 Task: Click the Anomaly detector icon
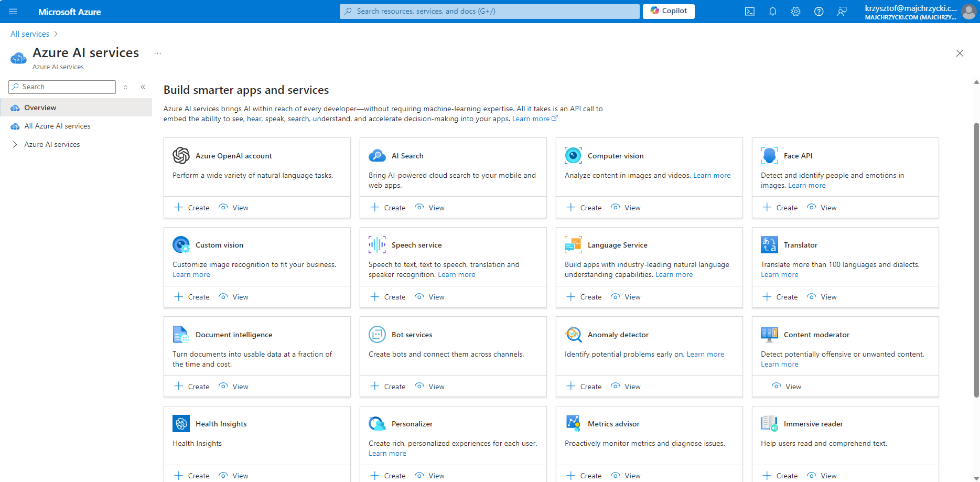573,335
